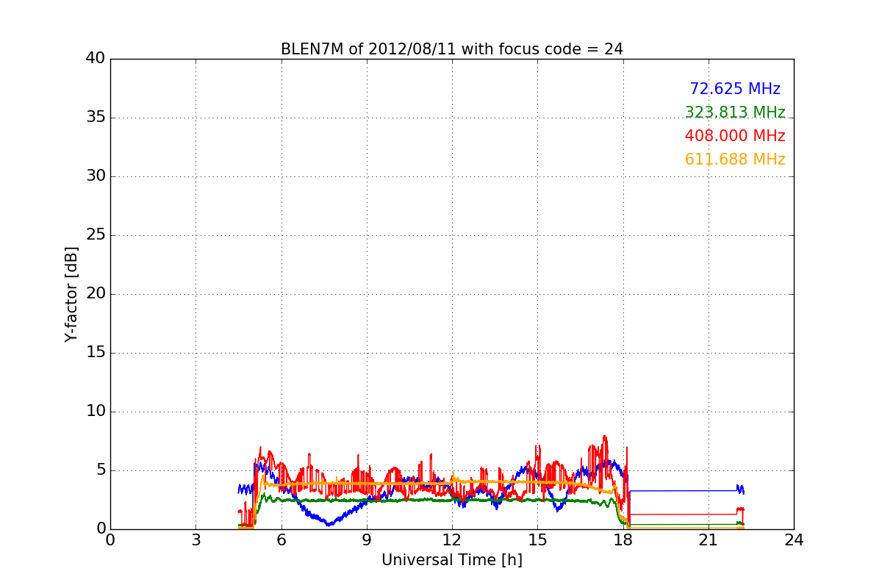Screen dimensions: 882x588
Task: Click the y-axis tick label 40
Action: click(95, 59)
